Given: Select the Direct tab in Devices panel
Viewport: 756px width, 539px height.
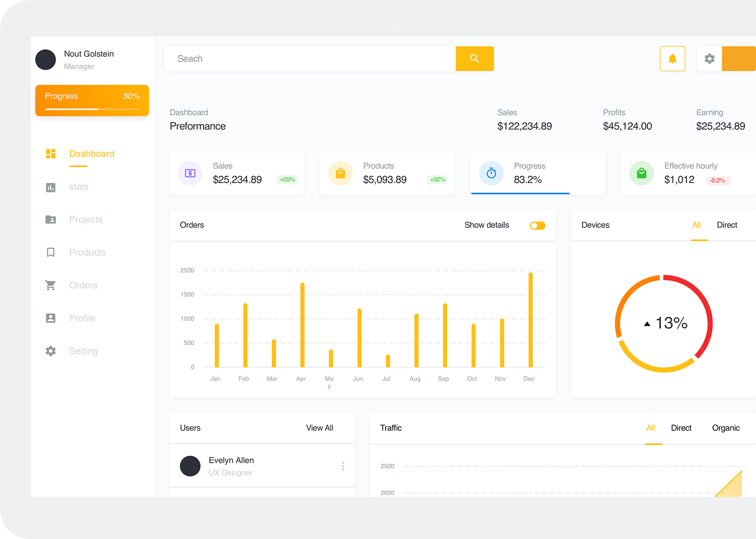Looking at the screenshot, I should [726, 225].
